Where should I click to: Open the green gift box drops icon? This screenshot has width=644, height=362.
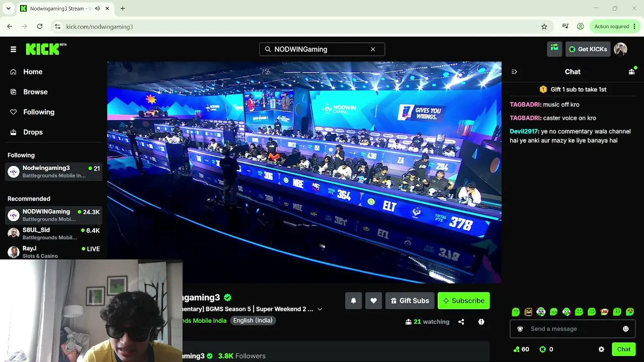tap(554, 49)
